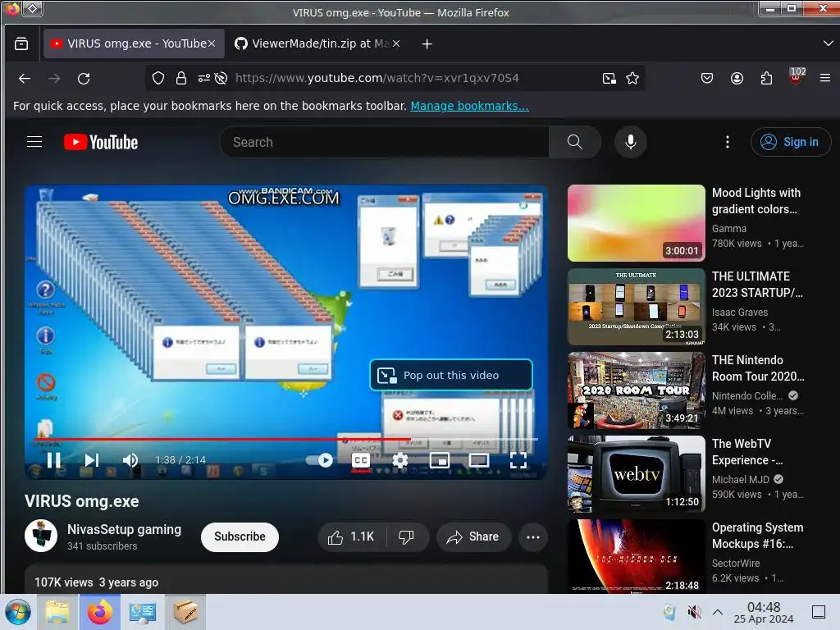Click the Manage bookmarks link
The image size is (840, 630).
point(469,106)
